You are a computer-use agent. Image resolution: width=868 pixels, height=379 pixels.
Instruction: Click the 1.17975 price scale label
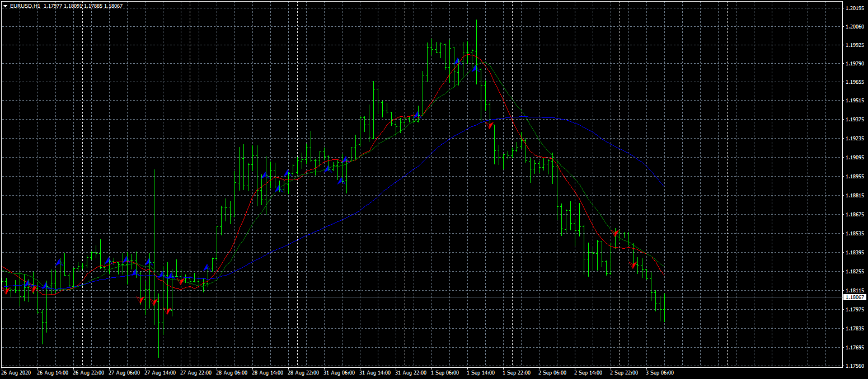point(855,310)
